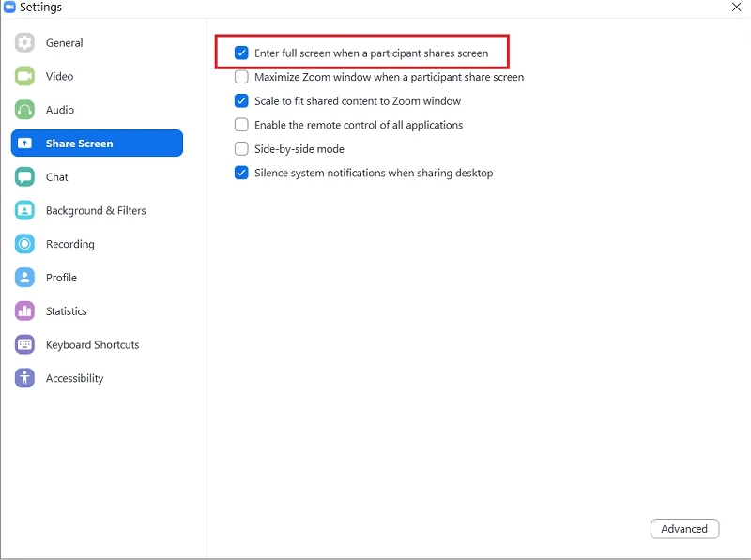
Task: Click the Statistics bar chart icon
Action: coord(25,311)
